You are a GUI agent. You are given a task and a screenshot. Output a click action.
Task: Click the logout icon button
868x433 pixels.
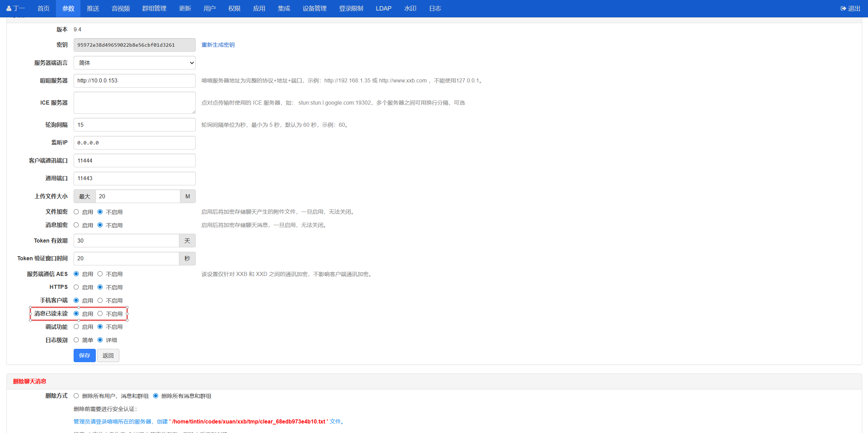843,9
